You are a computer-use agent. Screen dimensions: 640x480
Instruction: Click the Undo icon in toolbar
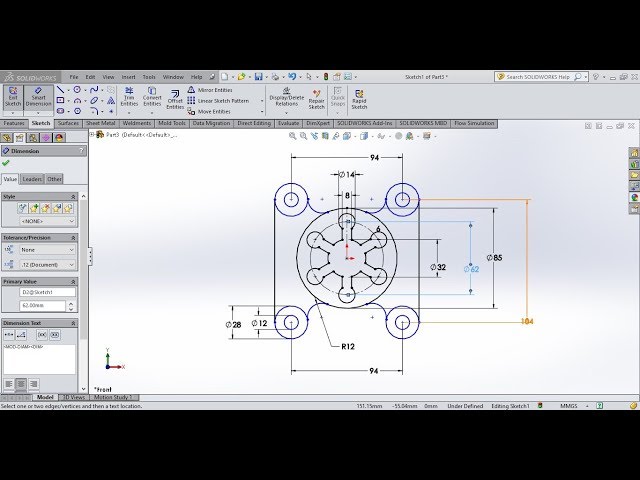point(292,77)
